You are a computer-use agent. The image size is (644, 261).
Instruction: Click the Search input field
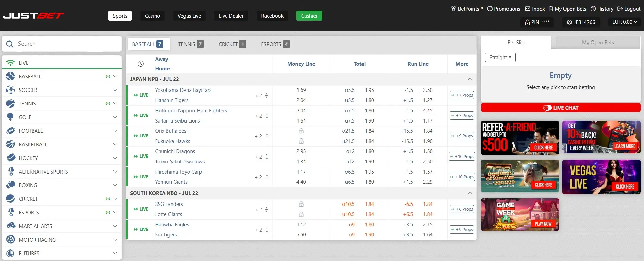[x=62, y=44]
